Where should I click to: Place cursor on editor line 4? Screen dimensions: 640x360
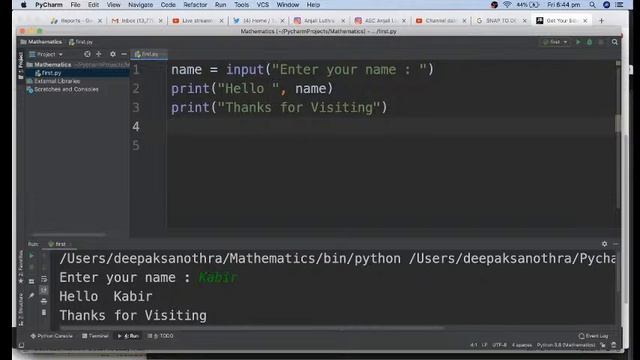[392, 127]
